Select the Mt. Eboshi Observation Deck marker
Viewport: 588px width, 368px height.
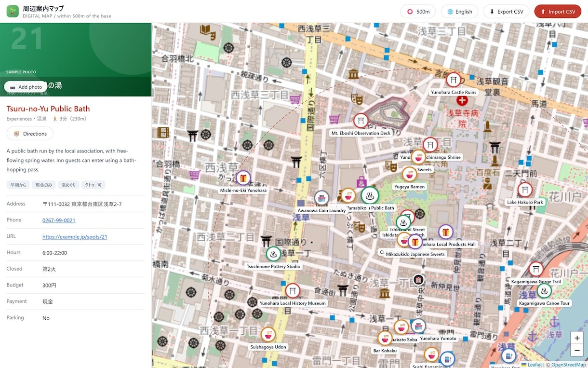pos(361,121)
